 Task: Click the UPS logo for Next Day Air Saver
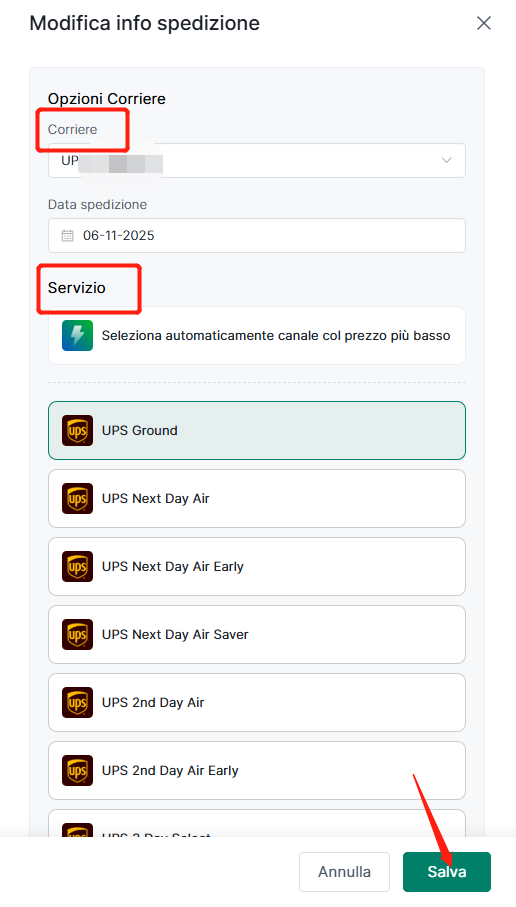tap(78, 635)
